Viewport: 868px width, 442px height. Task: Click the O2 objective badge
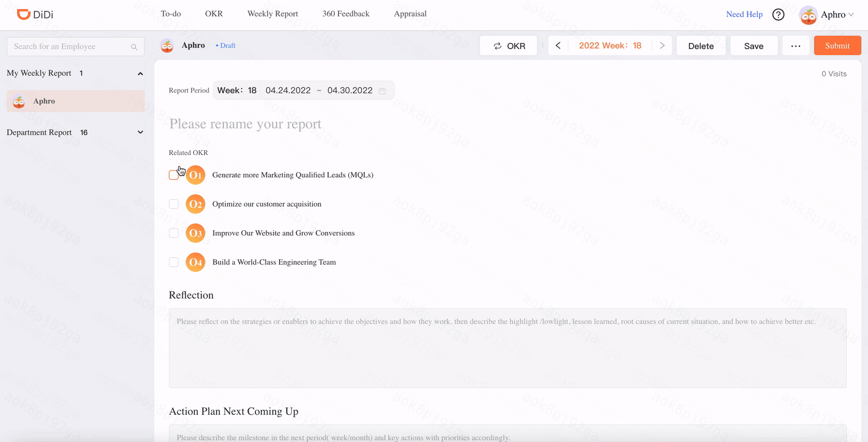(x=196, y=204)
